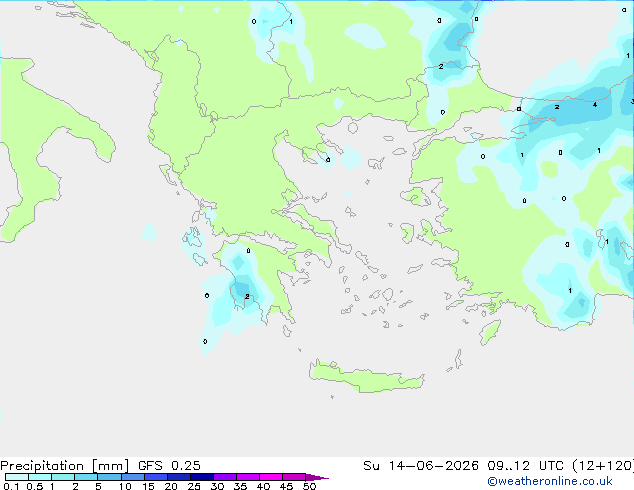Click the legend label '45'
This screenshot has height=490, width=634.
(286, 486)
